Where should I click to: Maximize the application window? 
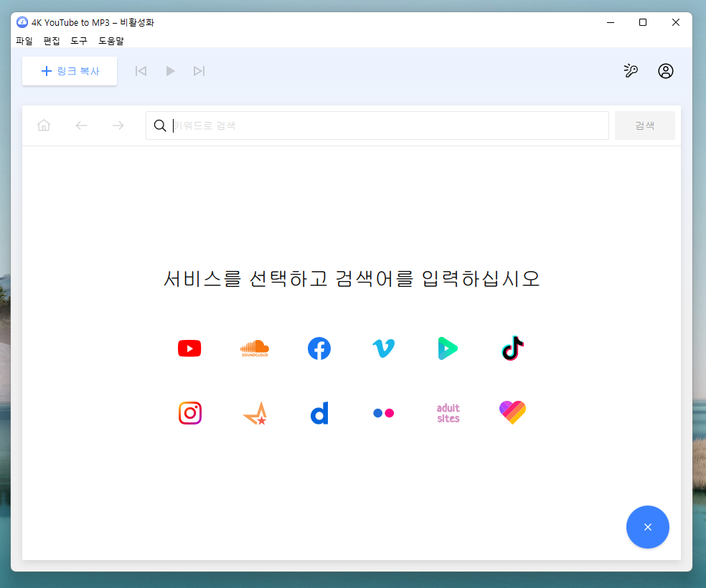[643, 22]
